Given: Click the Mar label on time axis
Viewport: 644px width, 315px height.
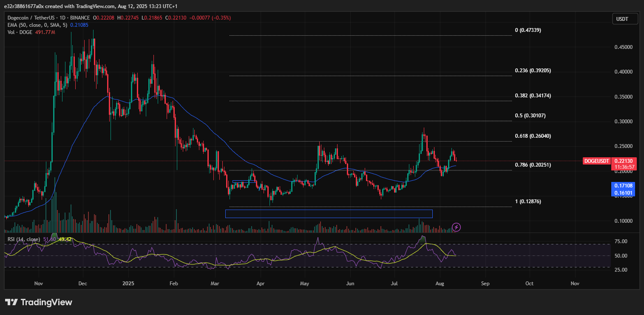Looking at the screenshot, I should click(x=215, y=283).
